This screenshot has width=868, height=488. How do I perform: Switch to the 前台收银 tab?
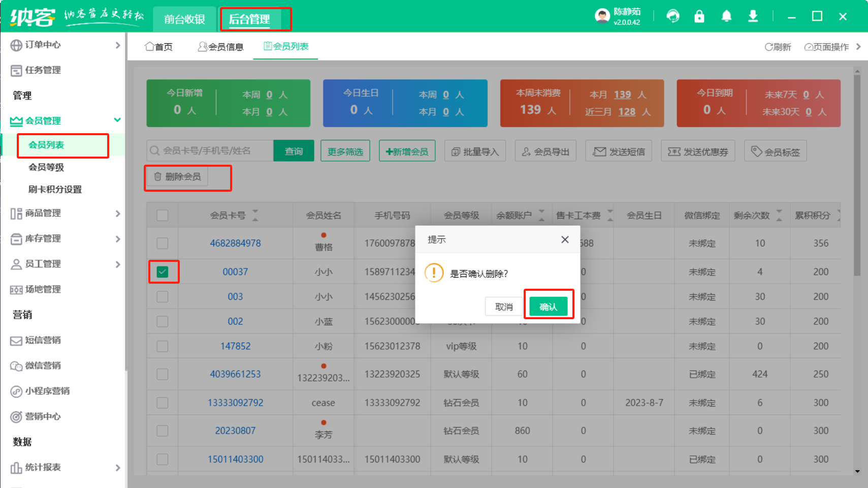[184, 19]
